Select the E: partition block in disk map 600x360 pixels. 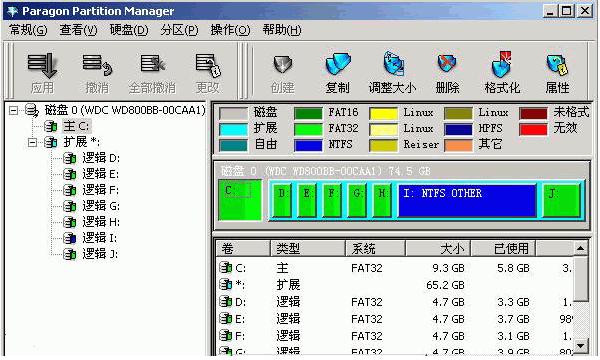coord(307,200)
